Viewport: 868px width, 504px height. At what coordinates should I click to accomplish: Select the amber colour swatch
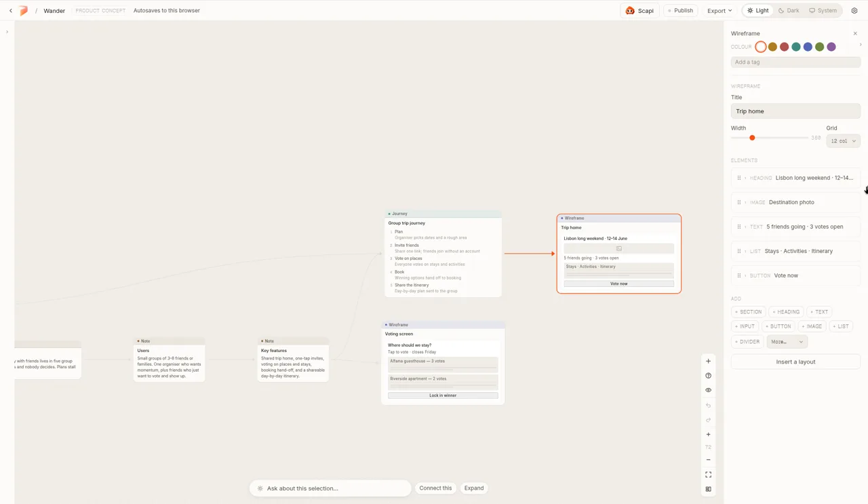click(772, 47)
